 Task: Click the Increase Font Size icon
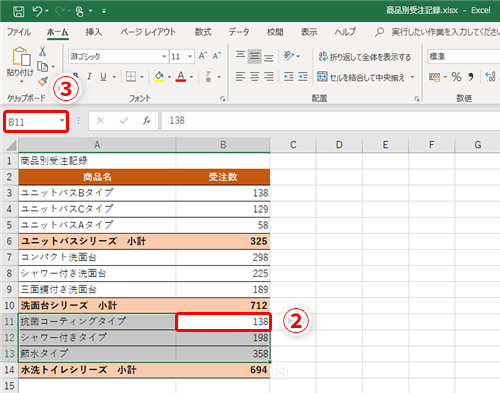[203, 56]
